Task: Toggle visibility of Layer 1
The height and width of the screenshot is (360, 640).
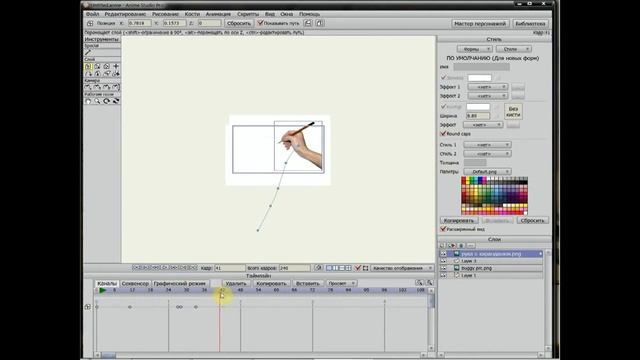Action: (x=443, y=276)
